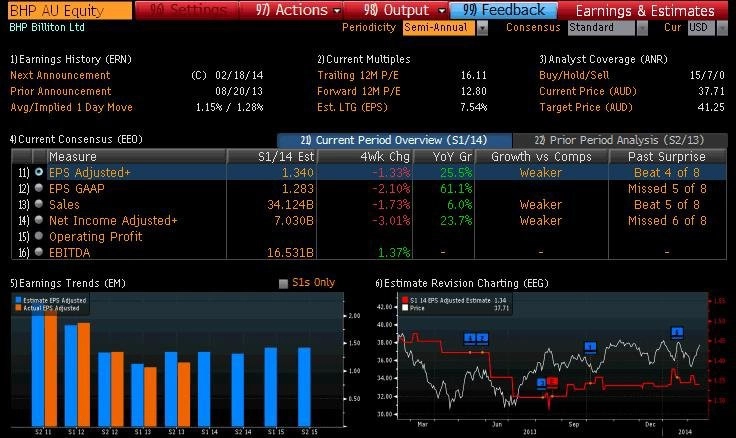Click the YoY Gr column header

point(444,156)
